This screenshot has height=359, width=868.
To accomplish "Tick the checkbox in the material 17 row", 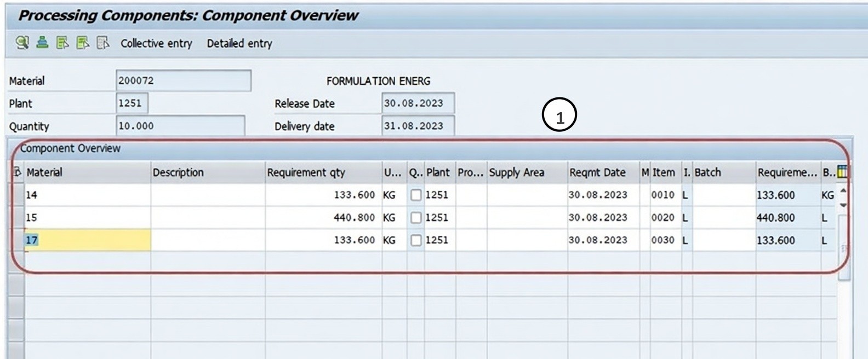I will [x=416, y=240].
